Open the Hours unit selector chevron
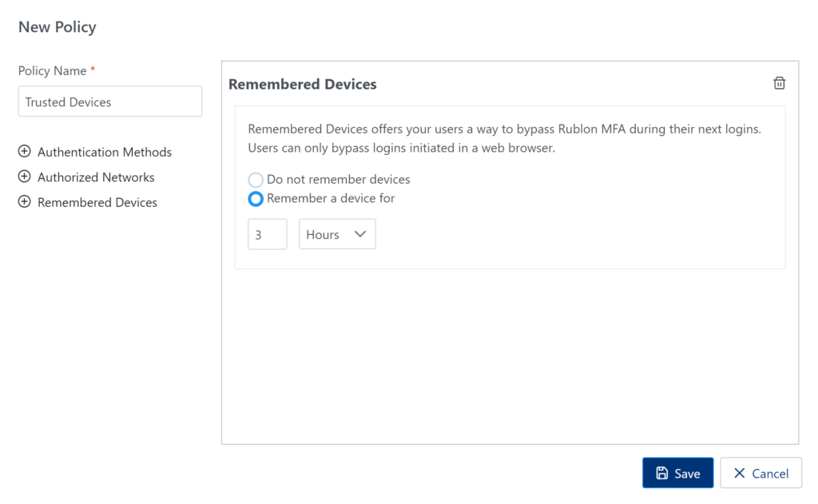Viewport: 818px width, 504px height. coord(359,233)
